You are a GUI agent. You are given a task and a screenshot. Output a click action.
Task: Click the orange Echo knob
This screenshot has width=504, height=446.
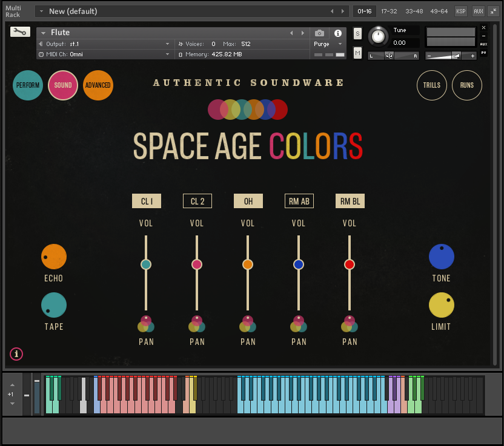54,257
